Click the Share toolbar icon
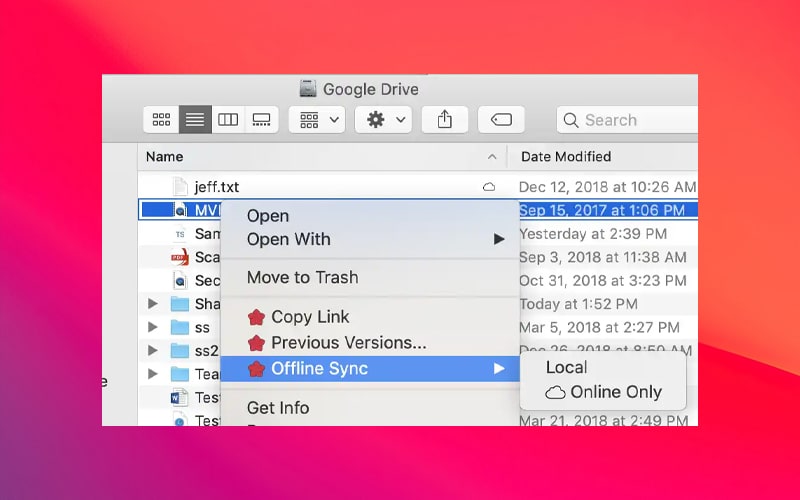 (445, 119)
